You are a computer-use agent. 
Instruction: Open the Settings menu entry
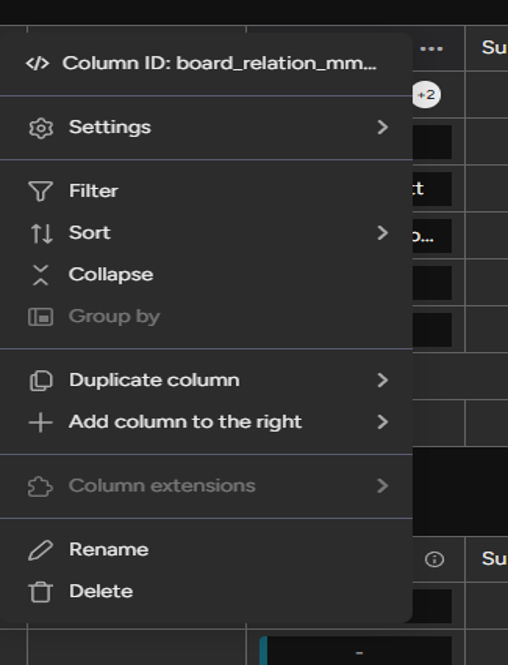pos(206,127)
